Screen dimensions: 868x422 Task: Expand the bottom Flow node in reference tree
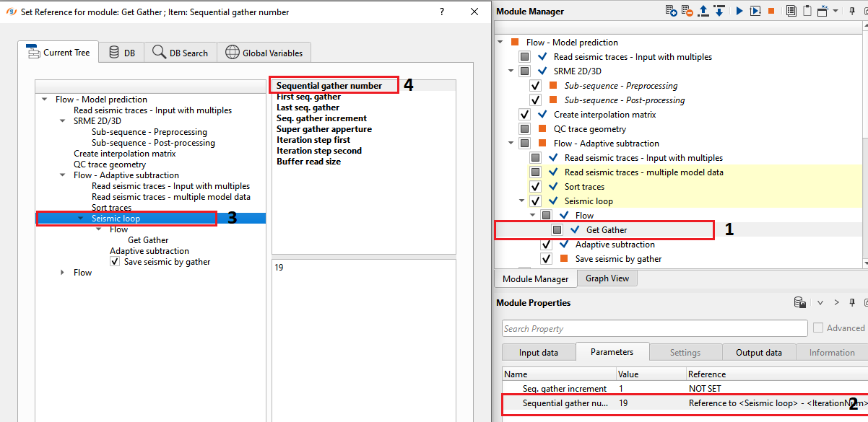63,273
